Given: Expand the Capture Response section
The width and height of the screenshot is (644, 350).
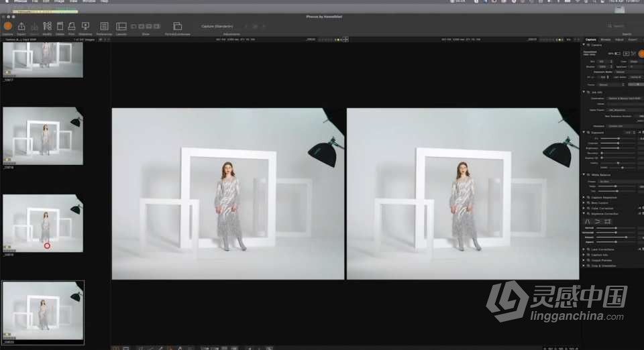Looking at the screenshot, I should tap(584, 198).
